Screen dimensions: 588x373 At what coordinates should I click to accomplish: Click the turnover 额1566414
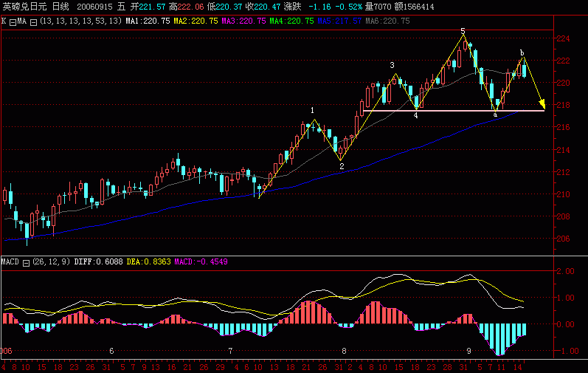(414, 7)
